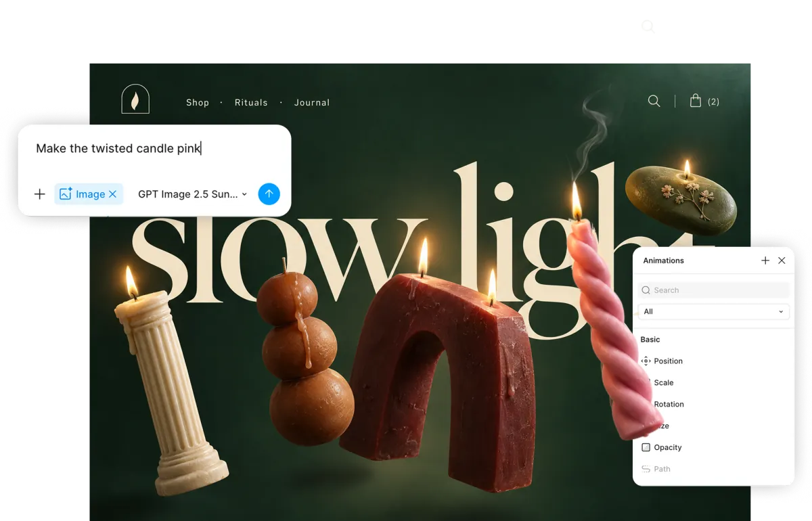
Task: Click the plus icon in Animations panel
Action: 765,260
